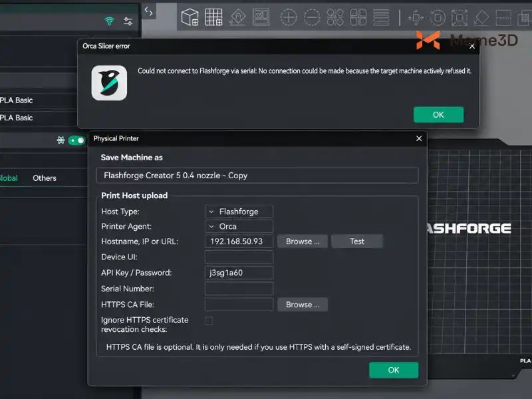532x399 pixels.
Task: Tick Ignore HTTPS certificate revocation checks
Action: (209, 321)
